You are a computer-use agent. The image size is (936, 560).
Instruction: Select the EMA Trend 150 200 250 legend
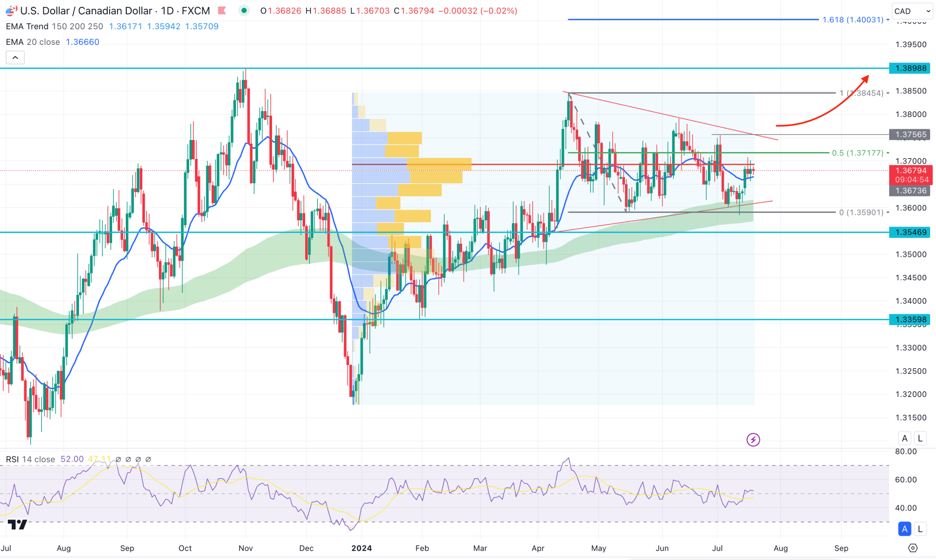54,26
